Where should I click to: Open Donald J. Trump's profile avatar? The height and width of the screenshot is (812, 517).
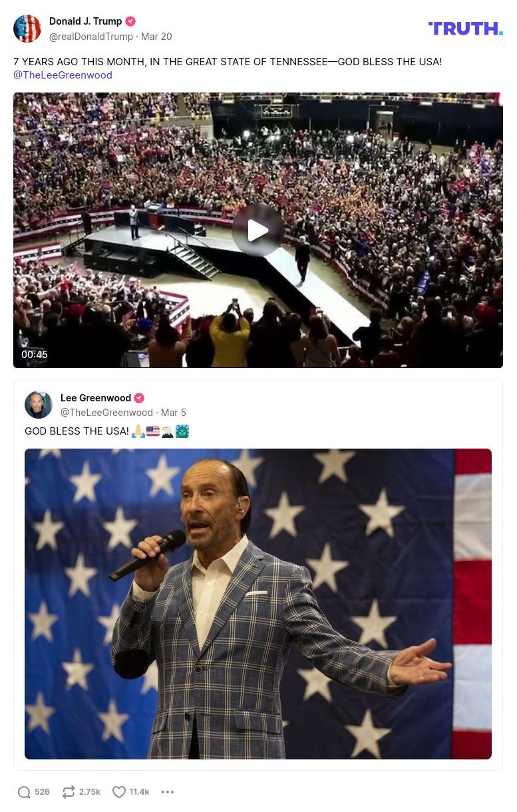click(x=27, y=29)
